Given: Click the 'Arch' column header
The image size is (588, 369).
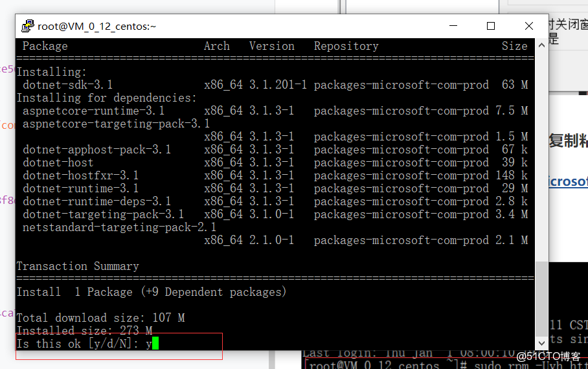Looking at the screenshot, I should 217,46.
